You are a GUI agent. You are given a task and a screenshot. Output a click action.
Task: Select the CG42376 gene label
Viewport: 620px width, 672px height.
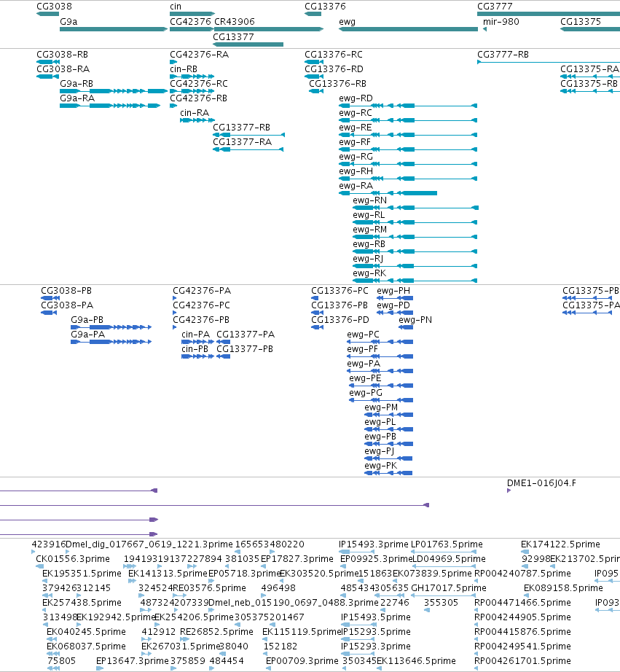pos(190,22)
